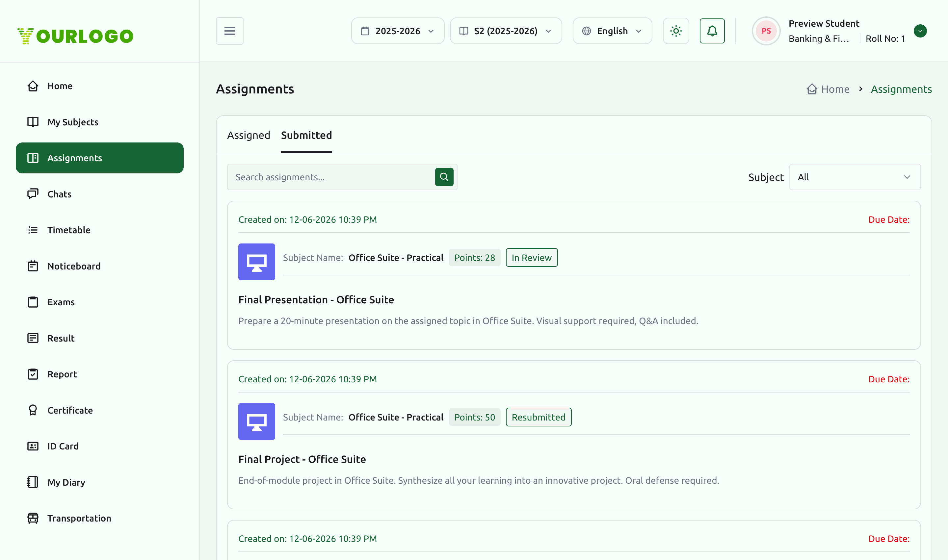Screen dimensions: 948x560
Task: Click the Roll No: 1 text
Action: point(885,38)
